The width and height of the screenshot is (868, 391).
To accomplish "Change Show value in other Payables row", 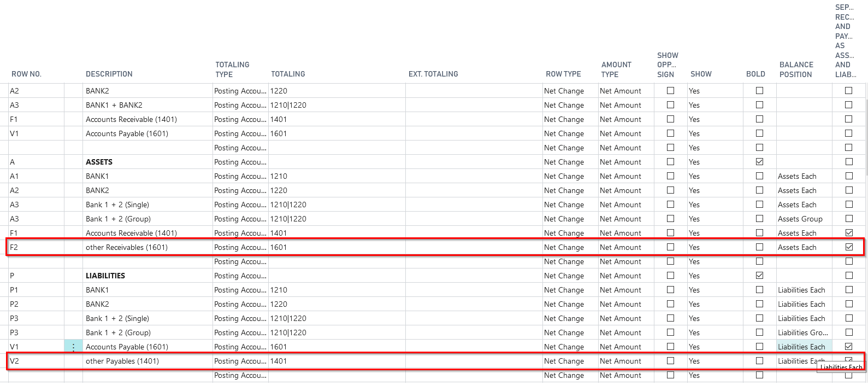I will point(713,361).
